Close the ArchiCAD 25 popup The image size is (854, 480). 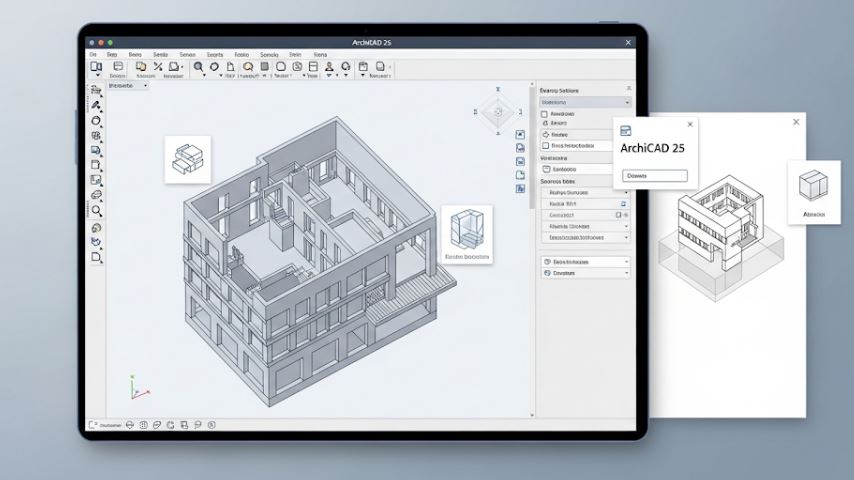point(690,124)
